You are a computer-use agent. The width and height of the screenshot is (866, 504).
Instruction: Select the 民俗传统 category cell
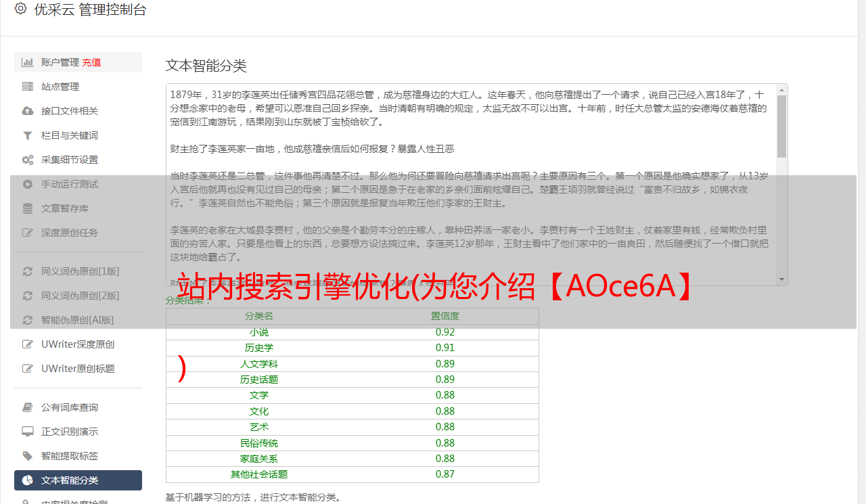pos(259,443)
